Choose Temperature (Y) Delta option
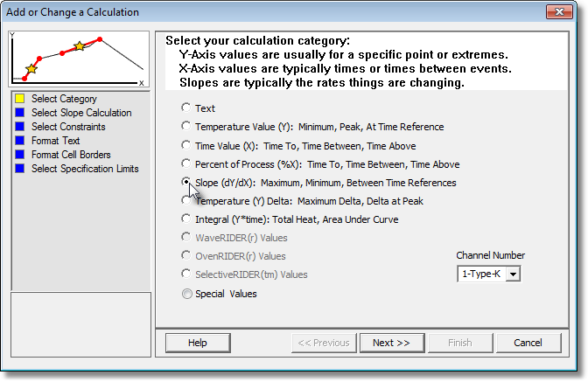The width and height of the screenshot is (588, 382). click(186, 200)
